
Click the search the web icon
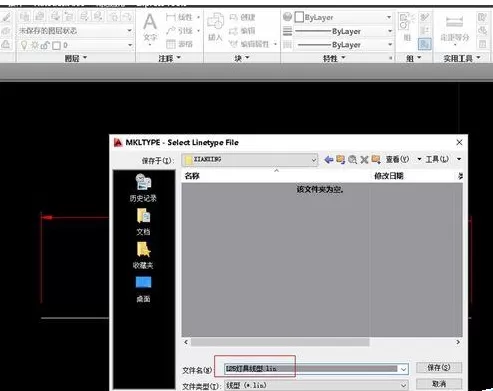352,160
